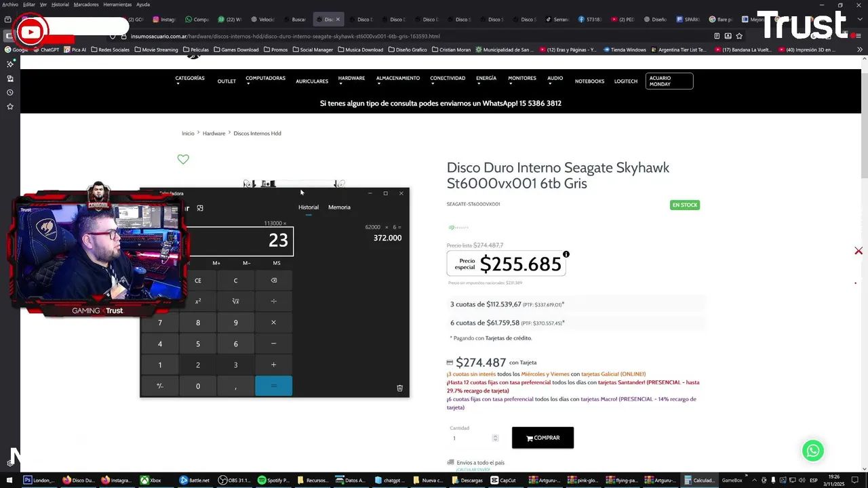Click the Comprar button
Viewport: 868px width, 488px height.
click(x=542, y=438)
